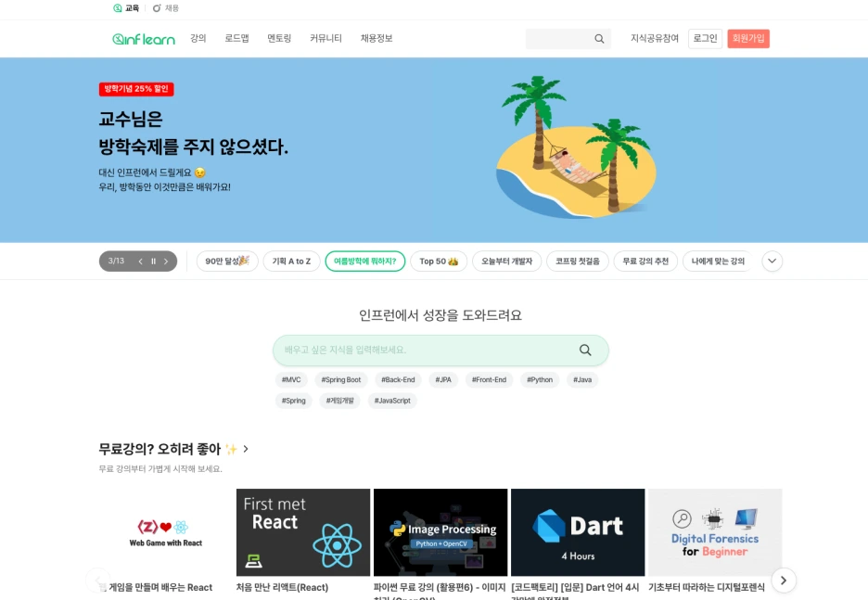868x600 pixels.
Task: Pause the banner slideshow
Action: 153,262
